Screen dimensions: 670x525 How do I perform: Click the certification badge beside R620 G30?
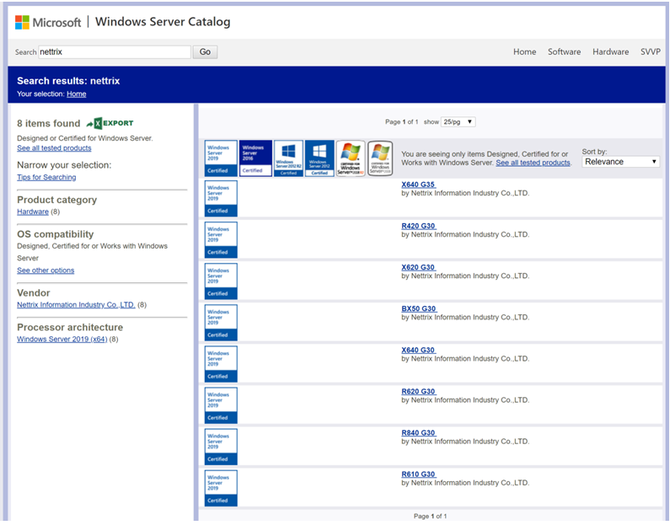pos(221,406)
